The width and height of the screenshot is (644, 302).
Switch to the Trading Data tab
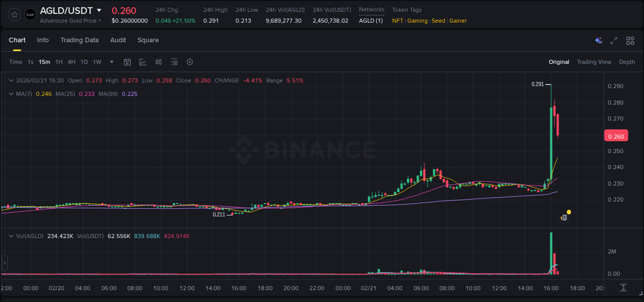pos(79,40)
